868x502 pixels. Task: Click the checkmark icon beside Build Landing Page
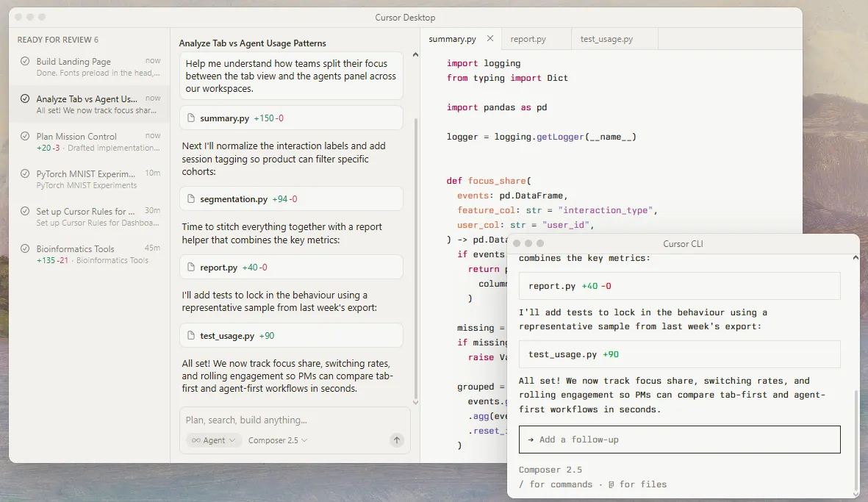pos(25,61)
